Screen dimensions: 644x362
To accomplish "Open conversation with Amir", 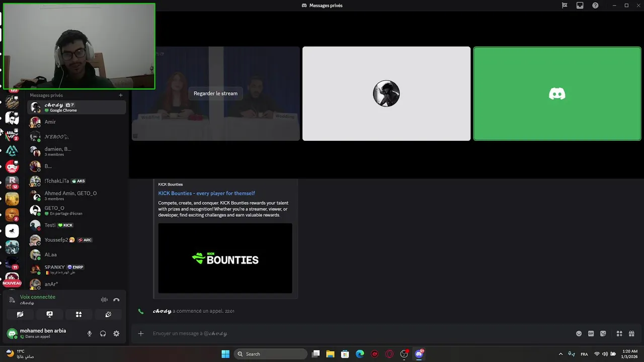I will pos(76,122).
